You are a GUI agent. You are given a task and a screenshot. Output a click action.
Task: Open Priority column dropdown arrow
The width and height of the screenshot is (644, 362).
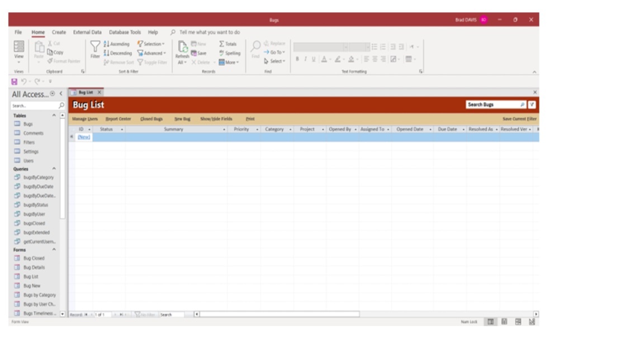click(x=258, y=129)
